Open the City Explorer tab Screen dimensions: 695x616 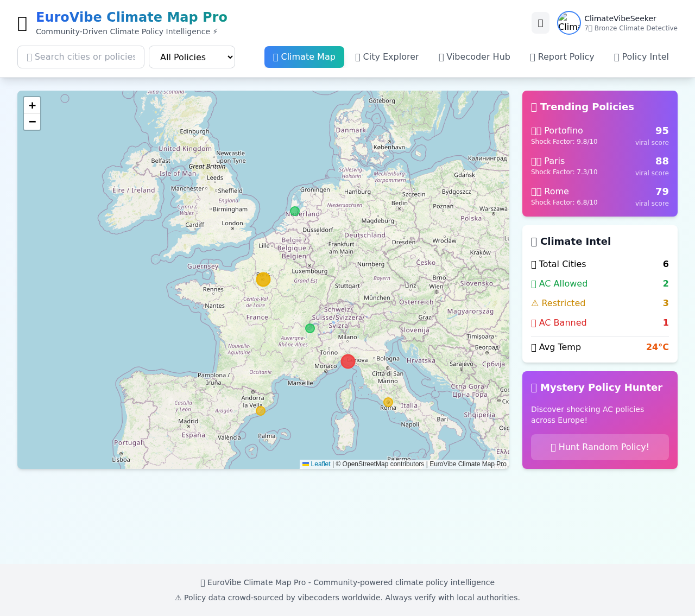[387, 57]
